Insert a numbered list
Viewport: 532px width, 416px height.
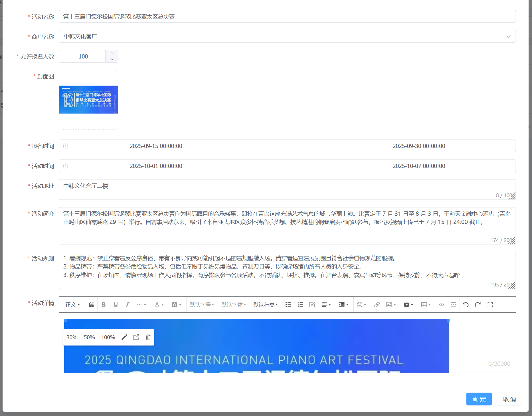[x=300, y=305]
